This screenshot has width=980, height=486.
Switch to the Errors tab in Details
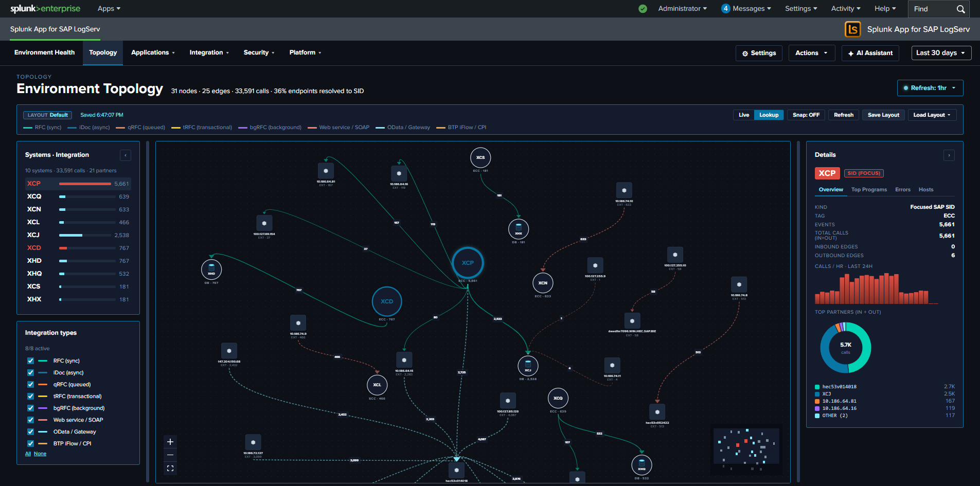(903, 190)
